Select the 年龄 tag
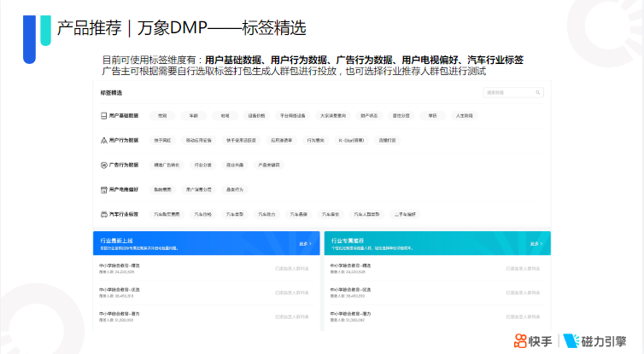Viewport: 644px width, 354px height. [193, 116]
